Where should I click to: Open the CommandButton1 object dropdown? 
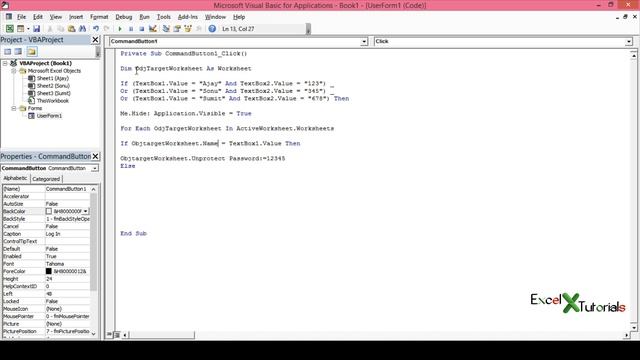[x=364, y=41]
